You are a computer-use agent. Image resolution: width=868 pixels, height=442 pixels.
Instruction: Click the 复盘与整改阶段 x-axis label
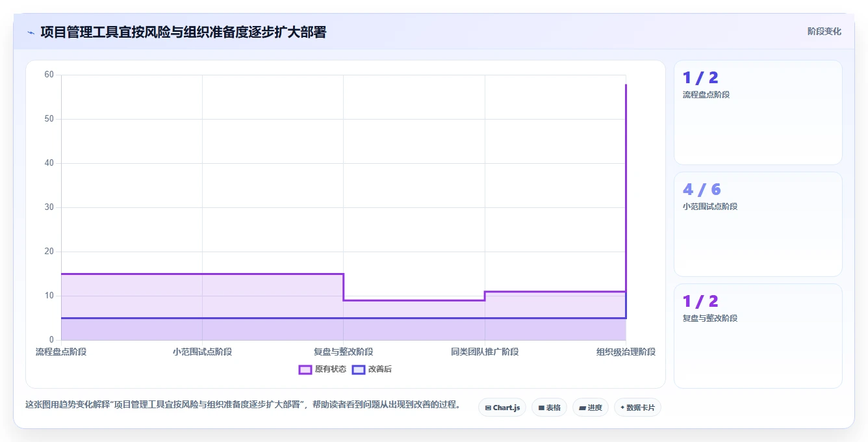[343, 352]
